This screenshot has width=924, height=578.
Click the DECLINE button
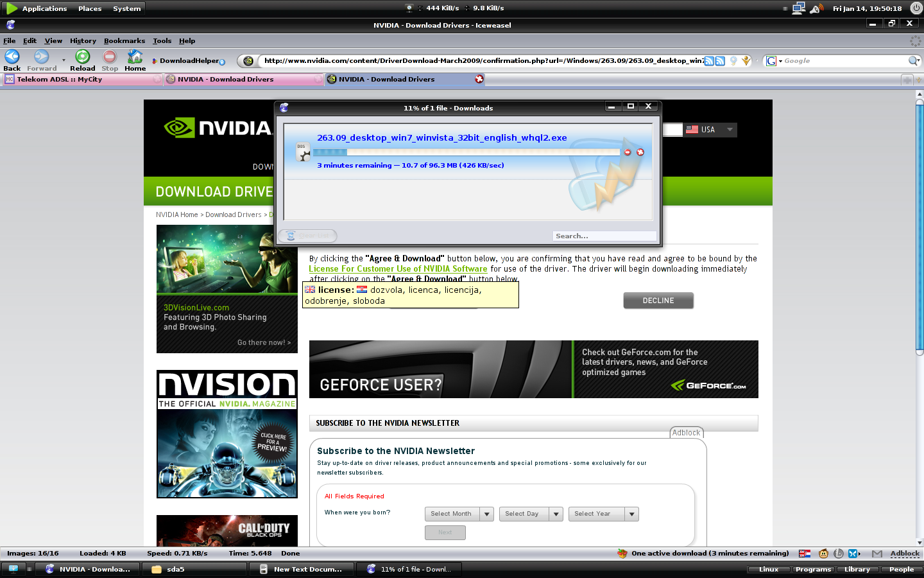(658, 301)
